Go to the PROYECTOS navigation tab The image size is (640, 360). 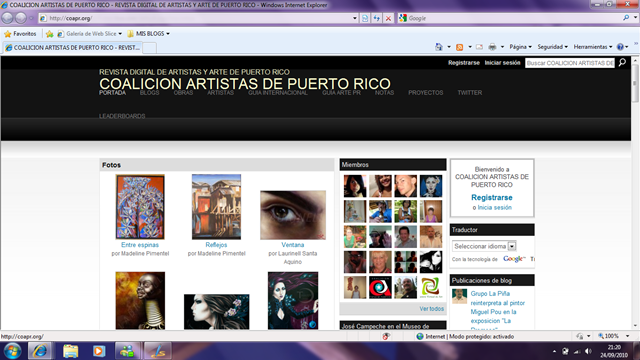[x=425, y=93]
